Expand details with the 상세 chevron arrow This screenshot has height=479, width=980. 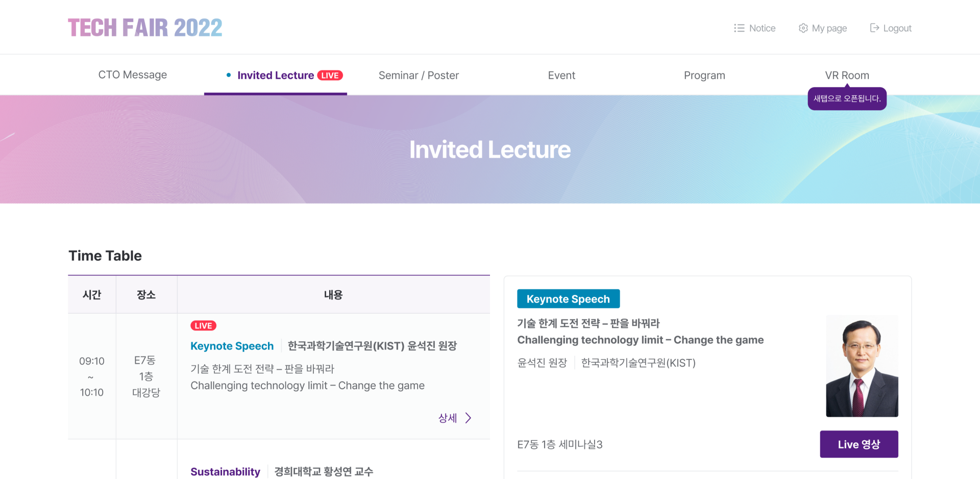tap(468, 418)
